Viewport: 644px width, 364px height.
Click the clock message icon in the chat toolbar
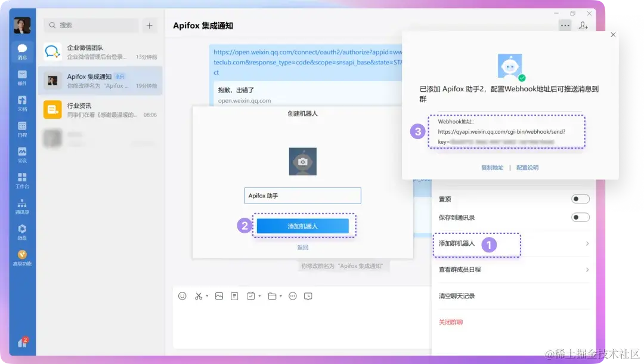(x=308, y=296)
